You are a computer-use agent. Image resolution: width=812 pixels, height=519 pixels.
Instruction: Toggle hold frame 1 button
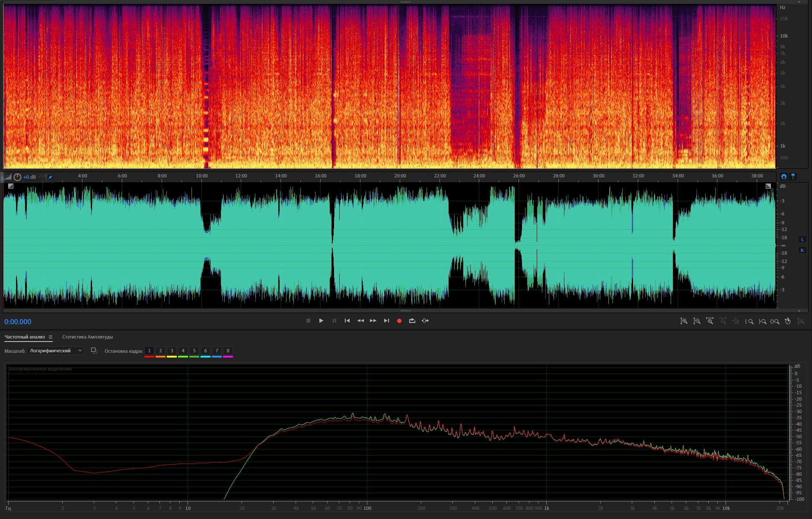[x=149, y=351]
